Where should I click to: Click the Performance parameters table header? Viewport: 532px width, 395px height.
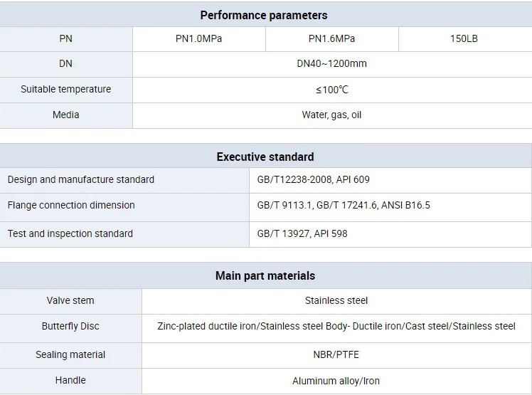click(264, 15)
